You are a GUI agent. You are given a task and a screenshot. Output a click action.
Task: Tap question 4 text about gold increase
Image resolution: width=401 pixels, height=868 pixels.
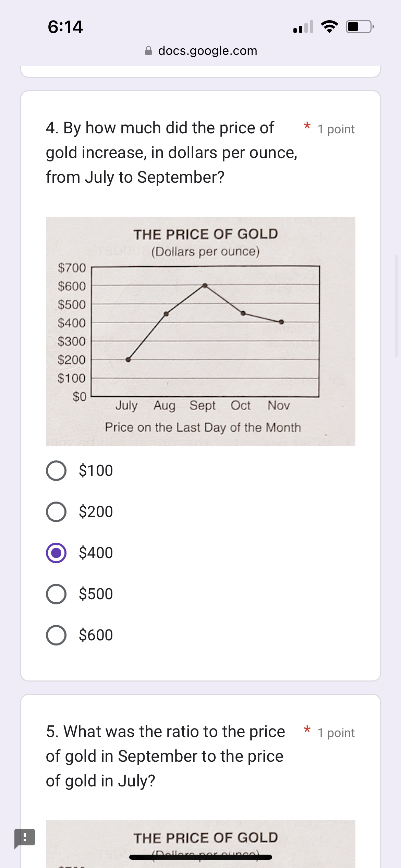click(x=171, y=153)
